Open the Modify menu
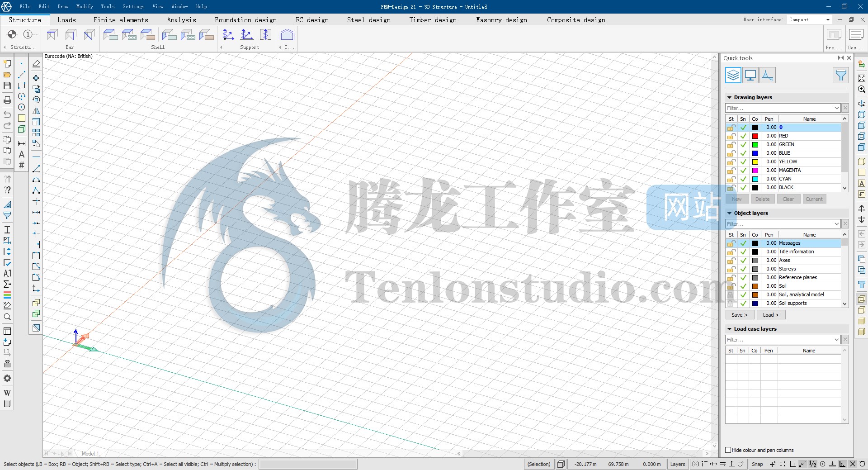Image resolution: width=868 pixels, height=470 pixels. [x=85, y=6]
